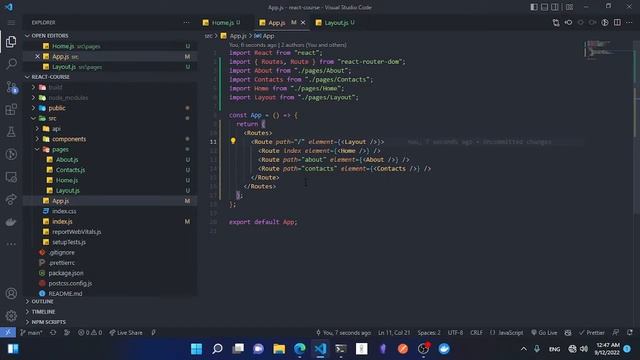
Task: Click the remote window indicator in status bar
Action: tap(8, 332)
